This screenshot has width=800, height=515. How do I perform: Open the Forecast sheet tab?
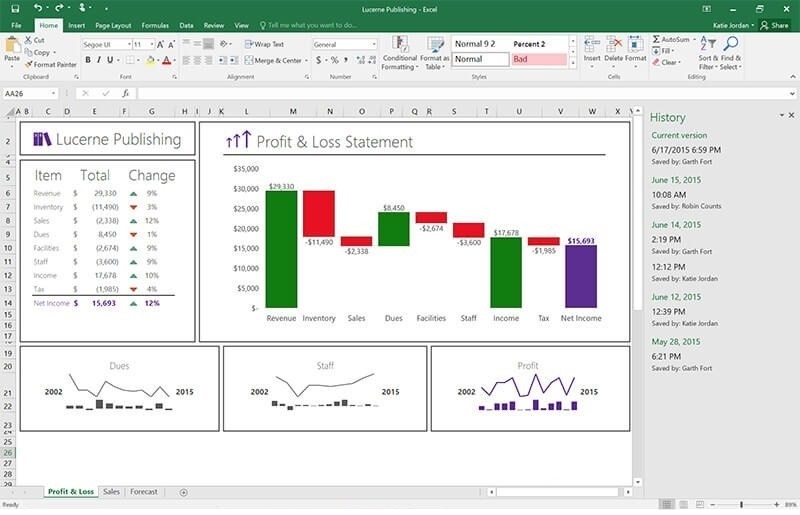(144, 492)
